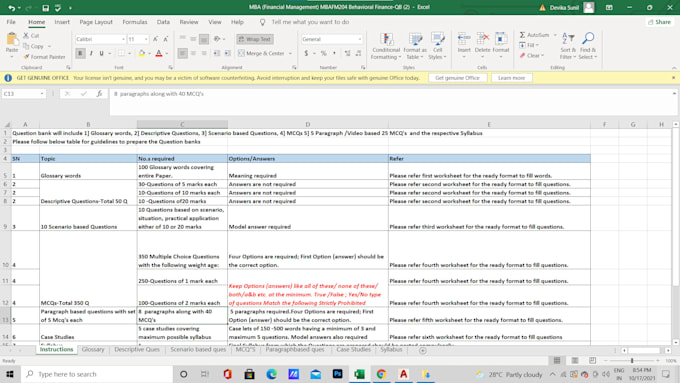Toggle Center horizontal alignment

[x=193, y=53]
